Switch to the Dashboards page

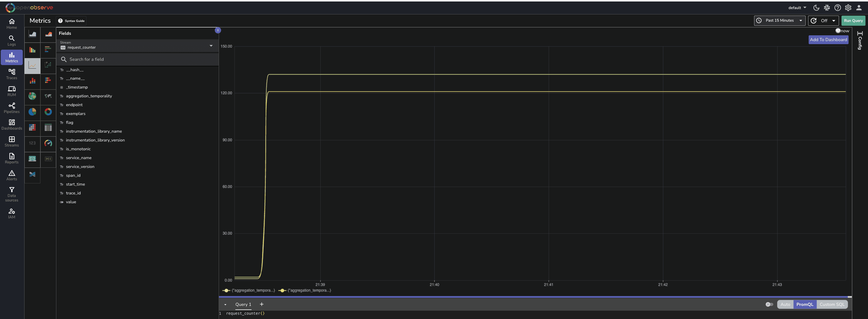(x=11, y=125)
